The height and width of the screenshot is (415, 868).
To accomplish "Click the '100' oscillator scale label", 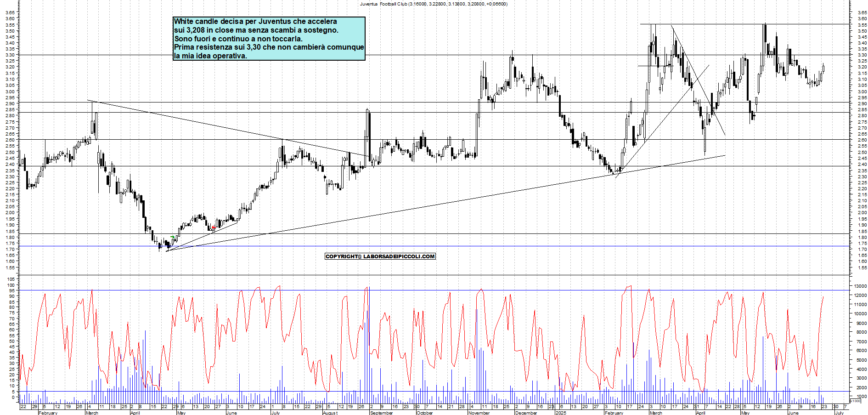I will tap(11, 285).
